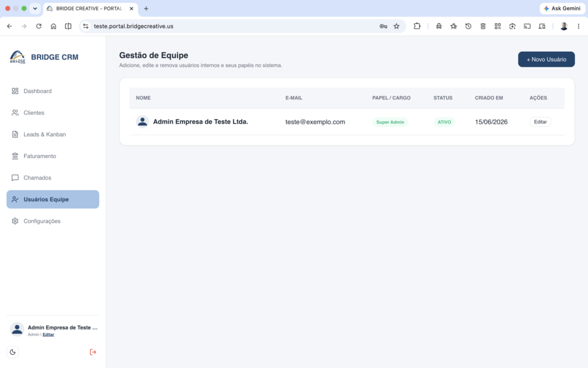Screen dimensions: 588x368
Task: Click the + Novo Usuário button
Action: [547, 59]
